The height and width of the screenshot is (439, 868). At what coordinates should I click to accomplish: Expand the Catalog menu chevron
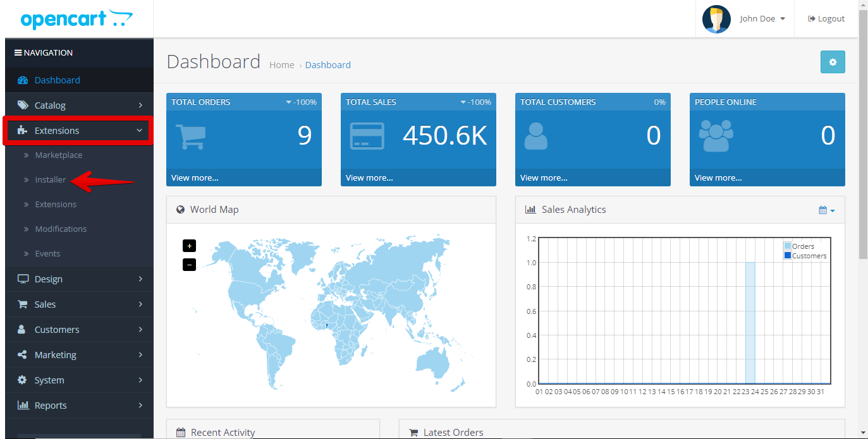pos(140,105)
